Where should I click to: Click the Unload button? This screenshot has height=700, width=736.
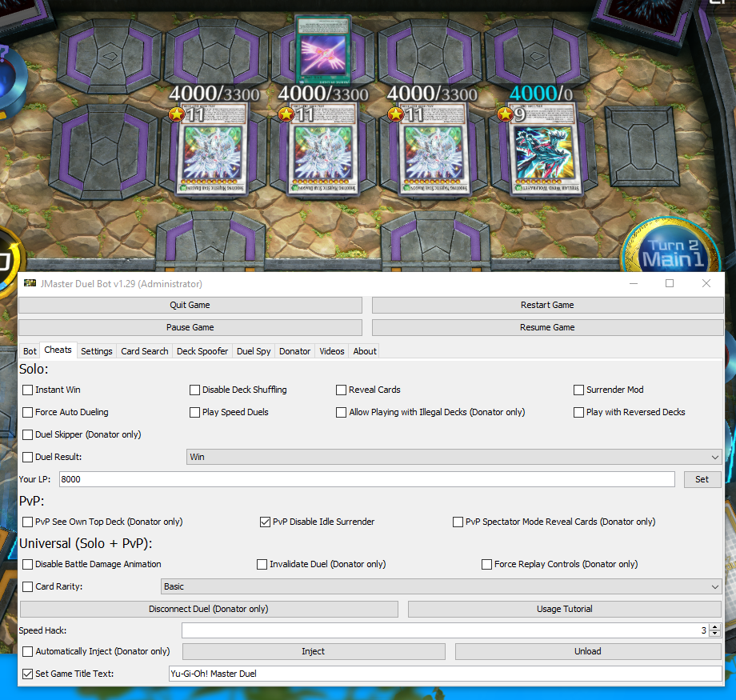tap(588, 651)
